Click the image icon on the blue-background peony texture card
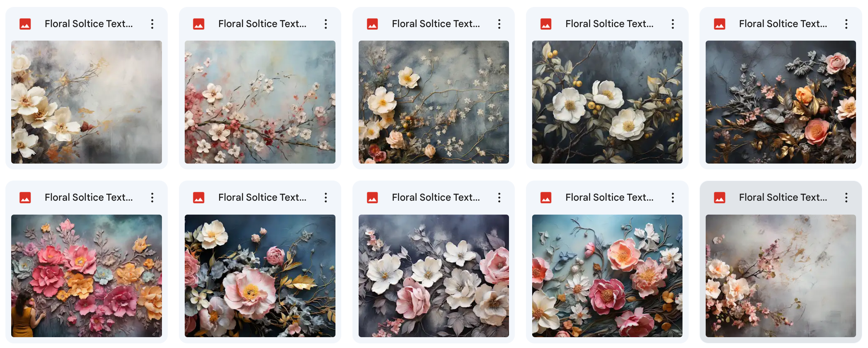Screen dimensions: 868x348 point(198,197)
